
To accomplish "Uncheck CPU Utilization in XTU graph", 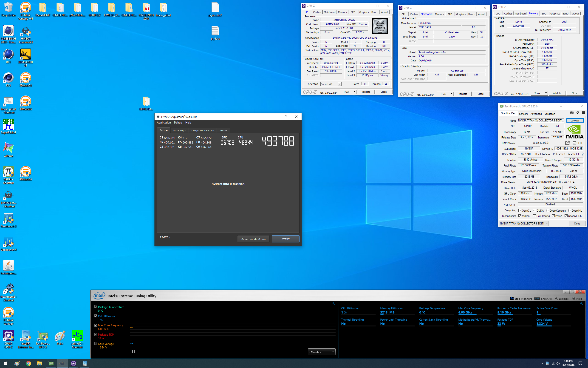I will tap(96, 316).
